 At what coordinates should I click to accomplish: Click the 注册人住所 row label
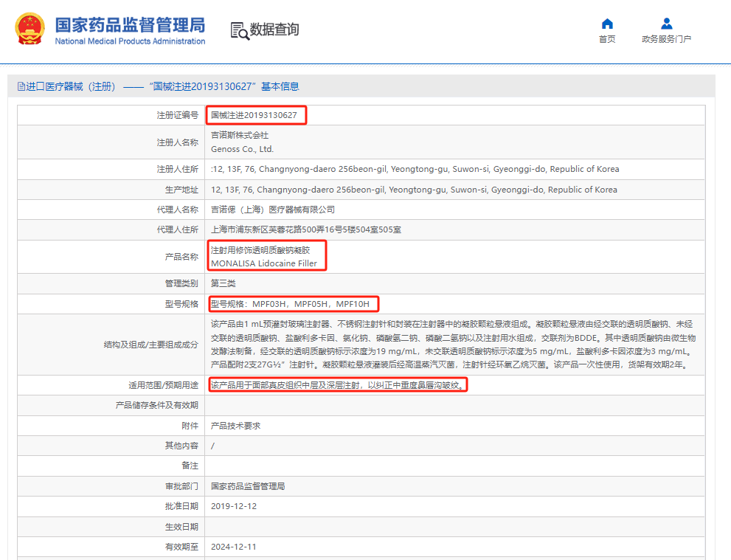point(178,169)
